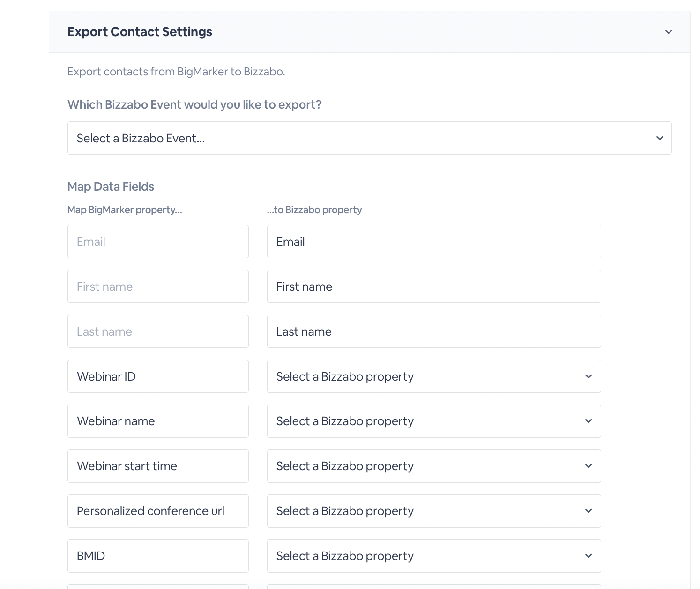Screen dimensions: 700x589
Task: Click the Webinar name BigMarker property field
Action: pos(158,421)
